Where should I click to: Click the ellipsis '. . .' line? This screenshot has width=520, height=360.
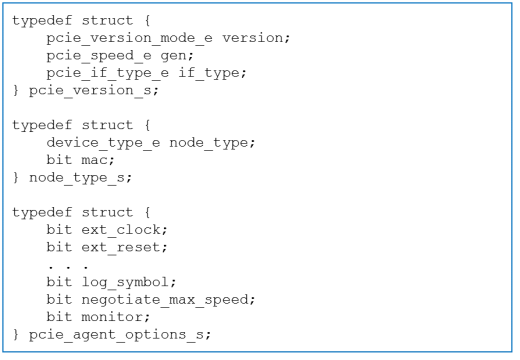pos(68,267)
